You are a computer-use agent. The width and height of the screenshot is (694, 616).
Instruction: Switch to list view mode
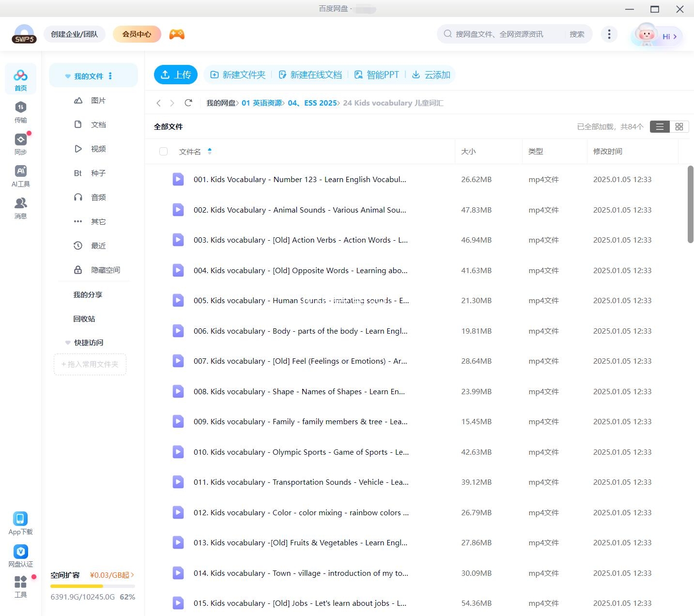point(659,126)
